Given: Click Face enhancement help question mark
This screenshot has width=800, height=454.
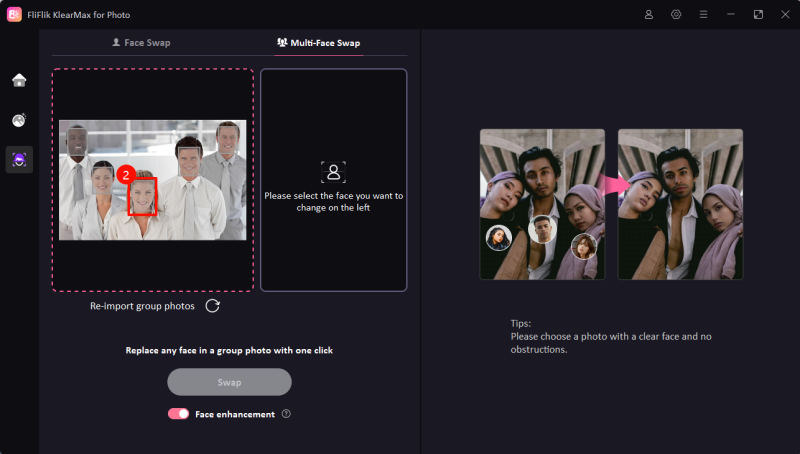Looking at the screenshot, I should click(286, 414).
